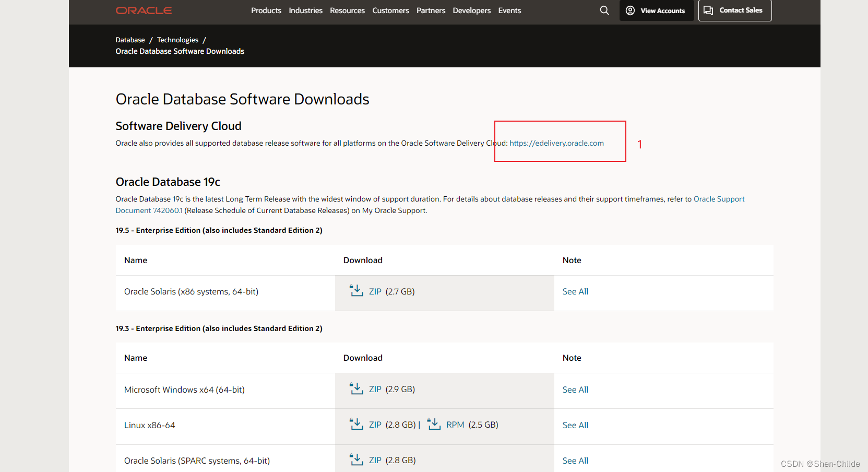
Task: Click the download icon for Microsoft Windows x64 ZIP
Action: [356, 388]
